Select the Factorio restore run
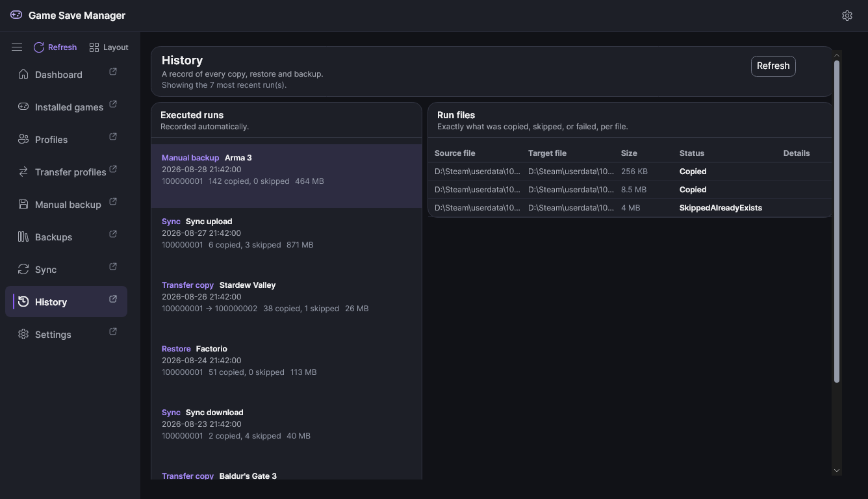Screen dimensions: 868x499 tap(287, 367)
